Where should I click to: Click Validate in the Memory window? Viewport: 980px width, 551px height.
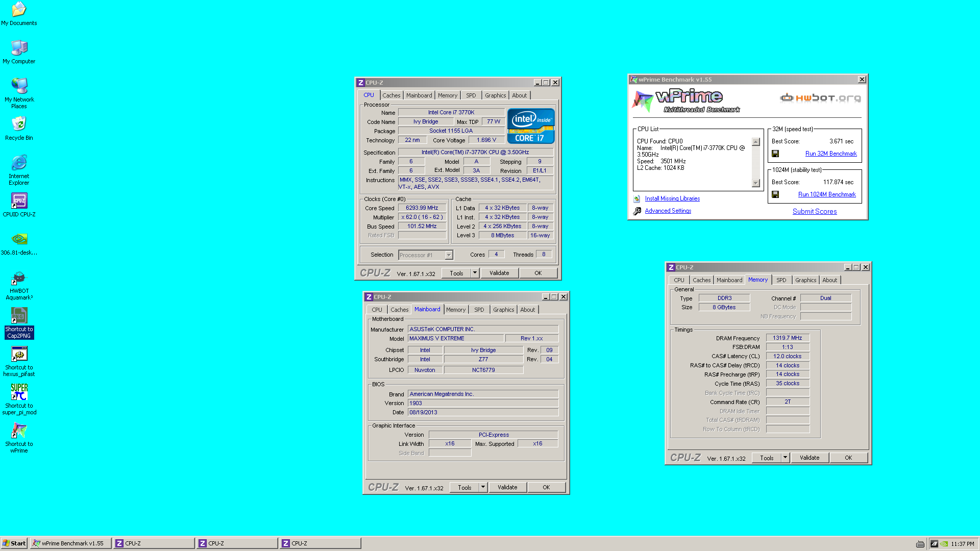810,458
